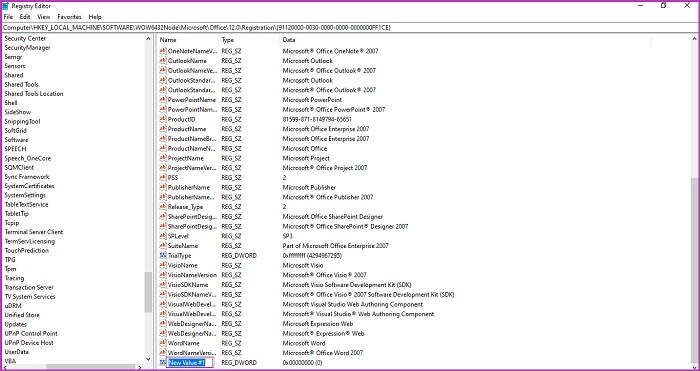Open the Favorites menu
This screenshot has height=371, width=700.
(69, 17)
